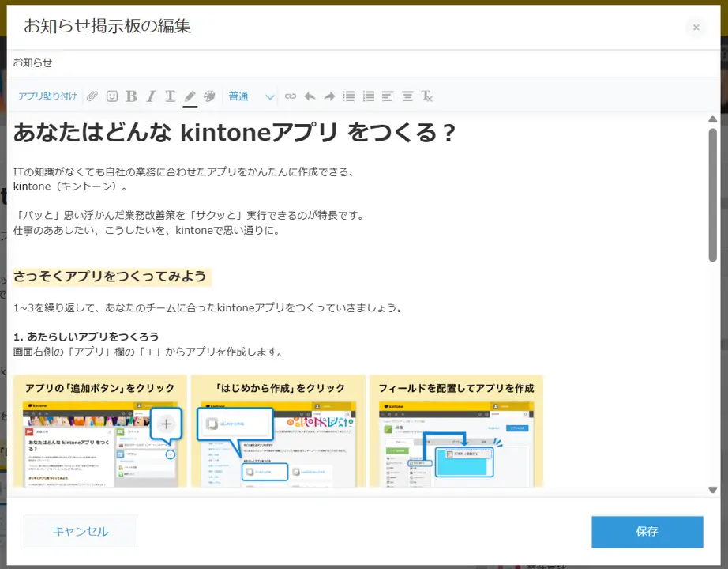Center align the text
This screenshot has height=569, width=728.
[x=407, y=96]
